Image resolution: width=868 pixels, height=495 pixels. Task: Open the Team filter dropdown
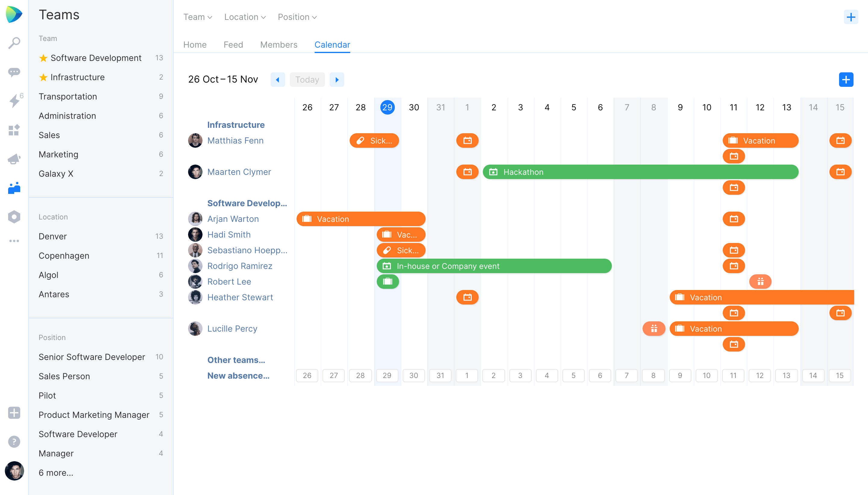tap(197, 17)
